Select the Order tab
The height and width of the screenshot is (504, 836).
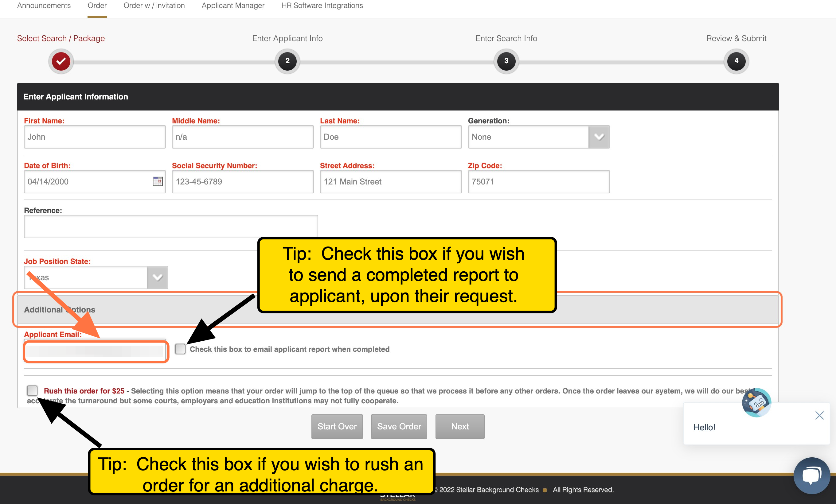point(97,6)
